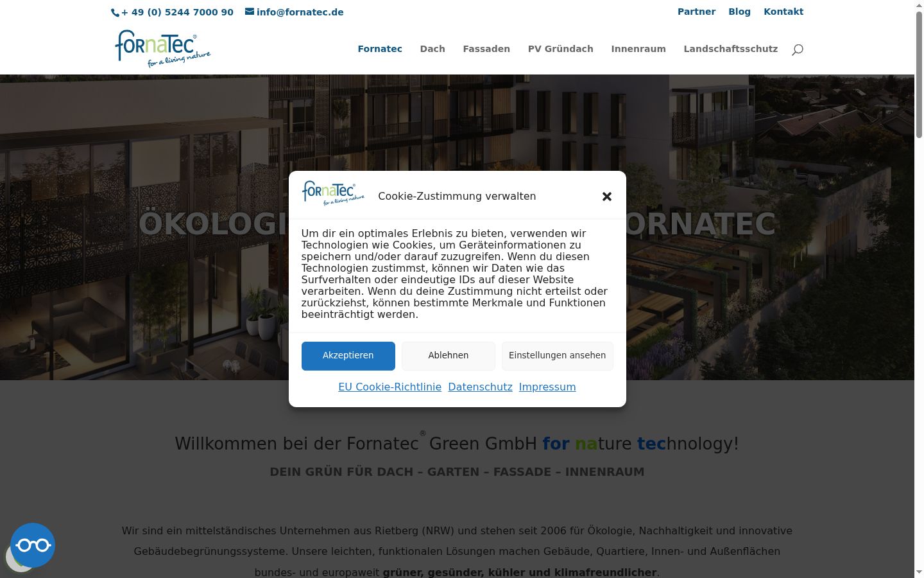924x578 pixels.
Task: Open the Landschaftsschutz menu item
Action: [731, 49]
